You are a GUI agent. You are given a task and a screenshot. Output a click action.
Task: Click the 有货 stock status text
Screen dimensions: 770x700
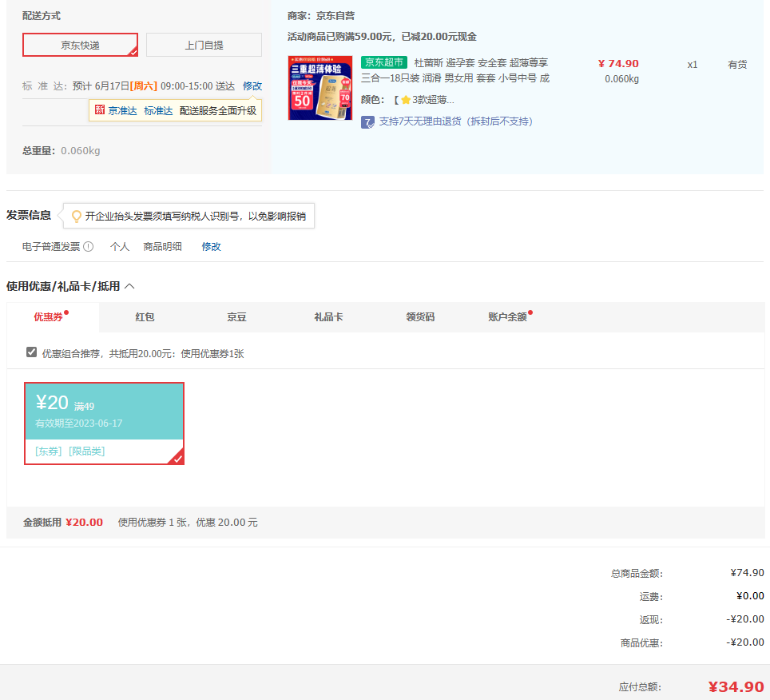(737, 65)
